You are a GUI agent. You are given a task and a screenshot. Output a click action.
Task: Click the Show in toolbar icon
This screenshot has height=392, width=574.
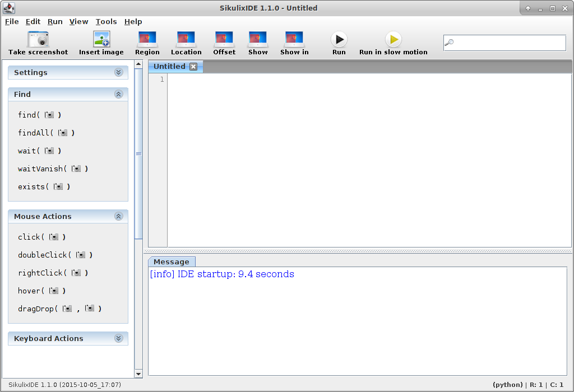click(x=294, y=40)
